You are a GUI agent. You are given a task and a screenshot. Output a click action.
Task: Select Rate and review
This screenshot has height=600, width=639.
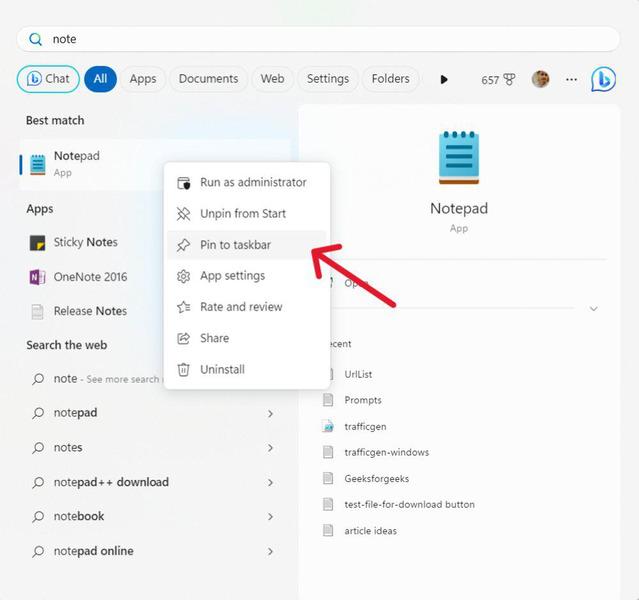247,307
